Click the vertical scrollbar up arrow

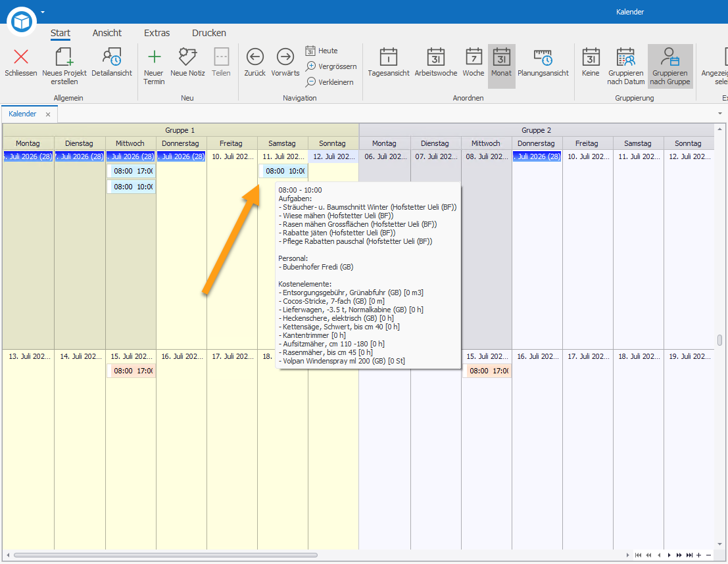(719, 129)
